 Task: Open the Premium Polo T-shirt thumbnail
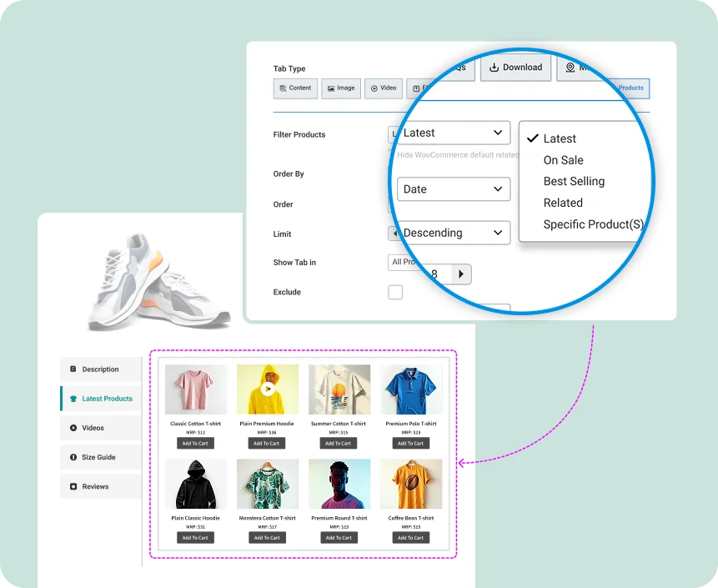tap(410, 389)
